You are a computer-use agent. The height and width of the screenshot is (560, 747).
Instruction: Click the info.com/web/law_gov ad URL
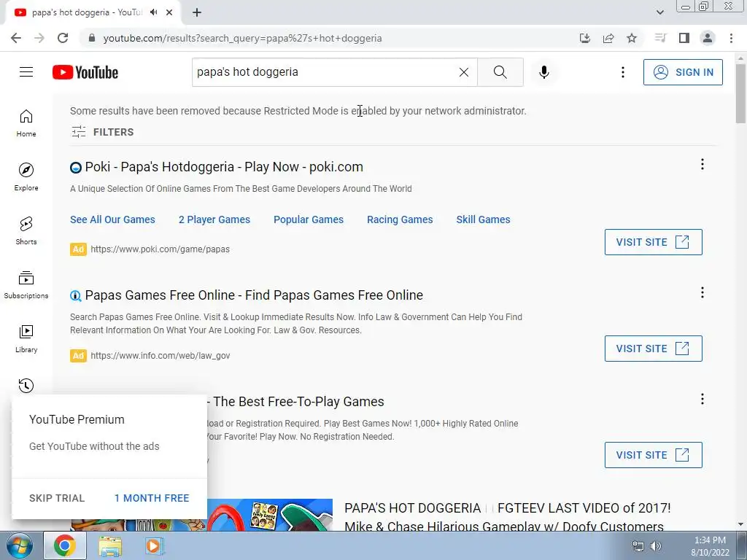[160, 356]
